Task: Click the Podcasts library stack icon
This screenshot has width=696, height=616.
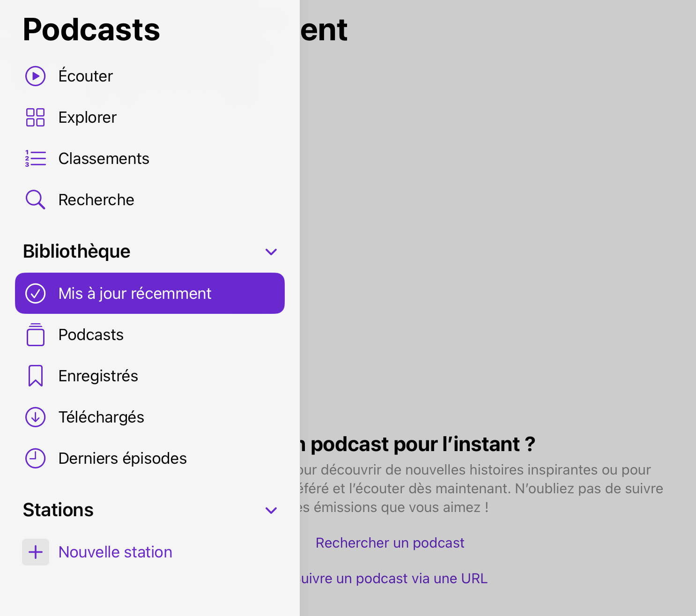Action: click(36, 334)
